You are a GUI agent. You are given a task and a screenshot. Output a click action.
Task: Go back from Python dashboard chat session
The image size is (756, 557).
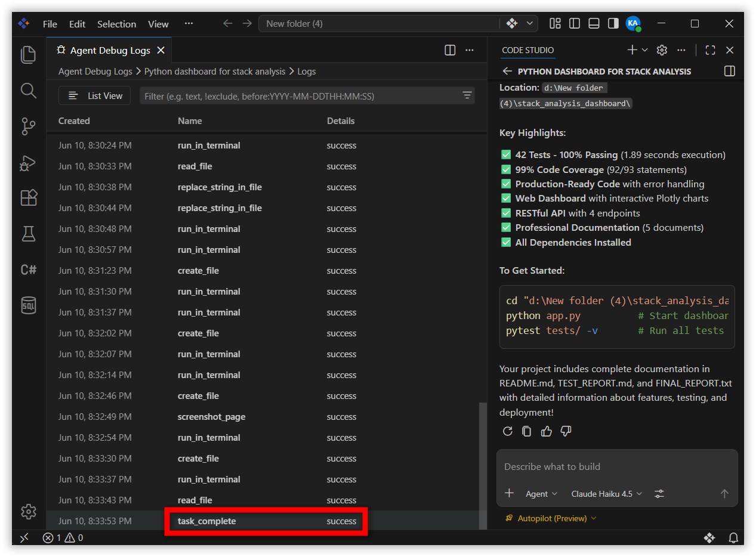(507, 71)
